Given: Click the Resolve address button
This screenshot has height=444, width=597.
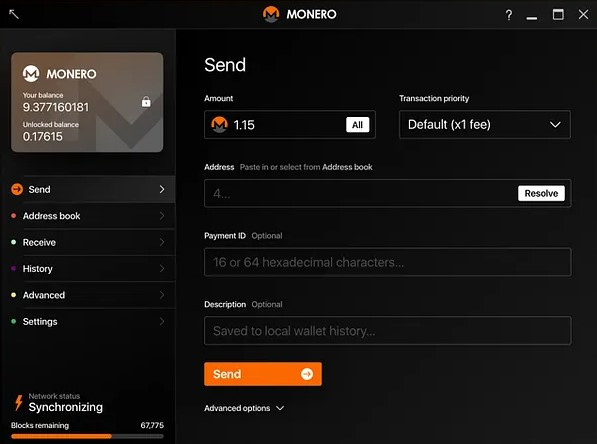Looking at the screenshot, I should [541, 193].
